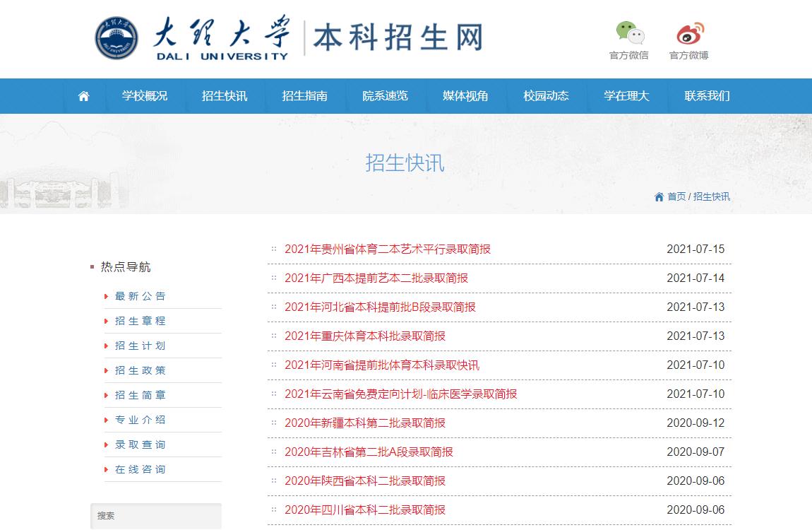Viewport: 812px width, 530px height.
Task: Open the 官方微信 WeChat icon
Action: click(x=630, y=33)
